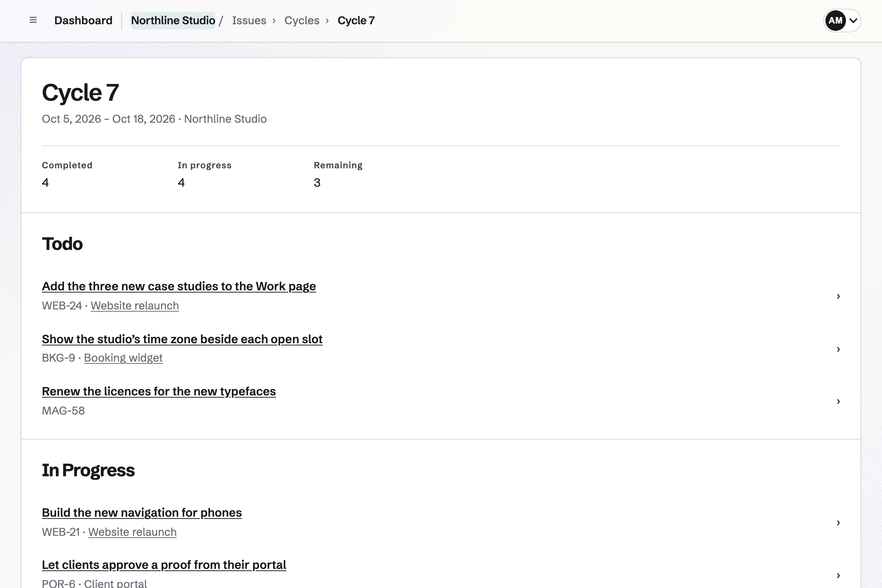The width and height of the screenshot is (882, 588).
Task: Click the In Progress section heading
Action: point(88,470)
